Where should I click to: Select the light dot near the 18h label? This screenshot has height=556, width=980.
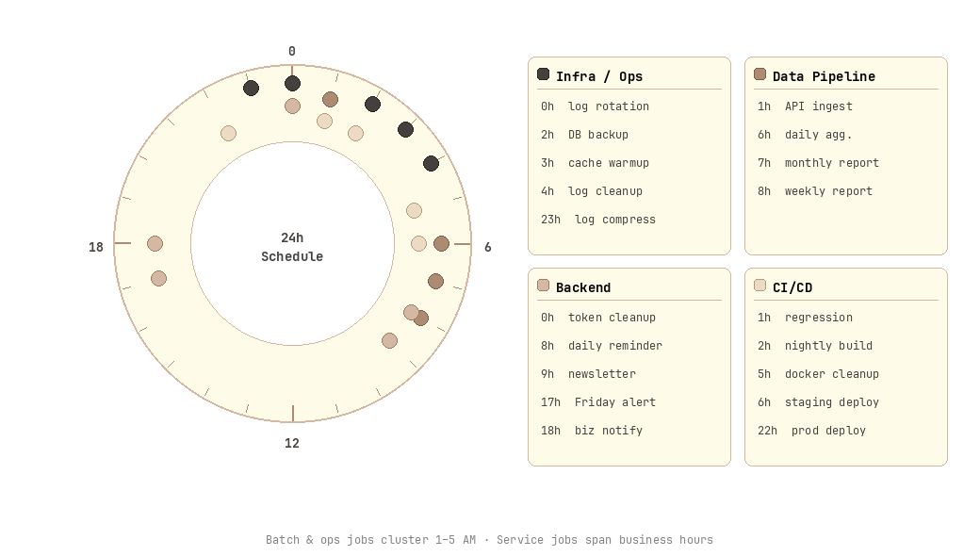tap(155, 243)
